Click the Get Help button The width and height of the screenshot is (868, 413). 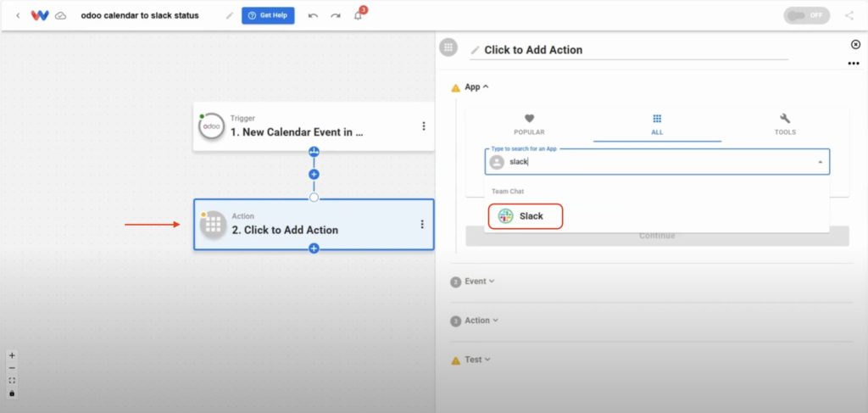(268, 15)
